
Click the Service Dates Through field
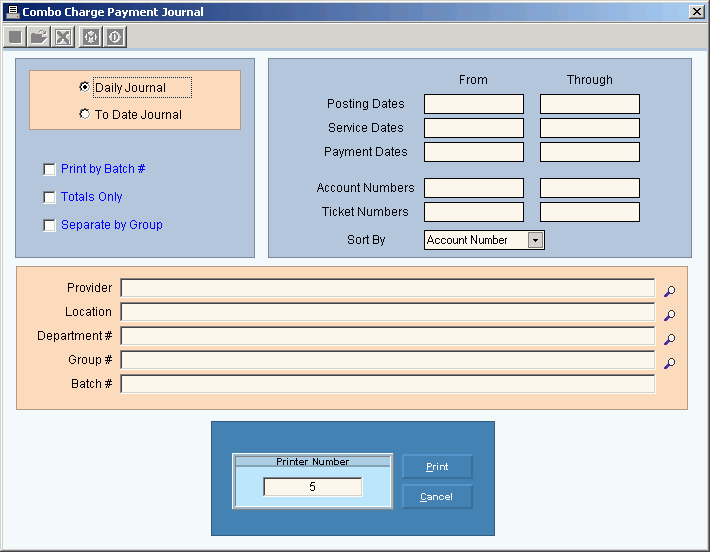[590, 128]
